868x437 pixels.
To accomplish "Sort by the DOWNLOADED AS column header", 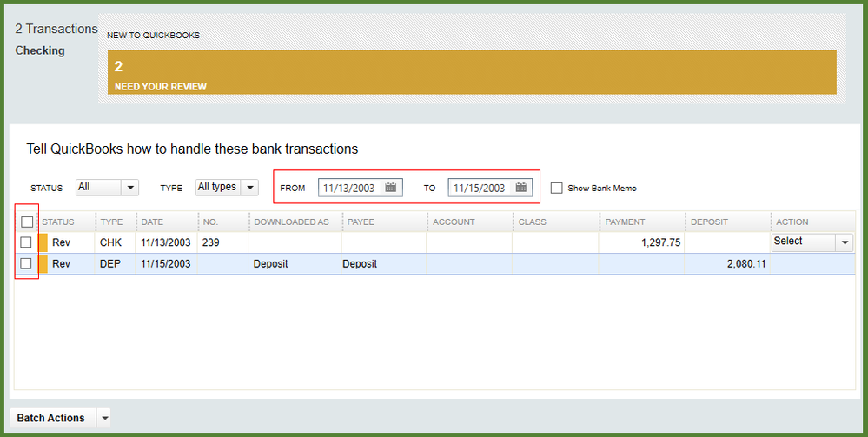I will 291,222.
